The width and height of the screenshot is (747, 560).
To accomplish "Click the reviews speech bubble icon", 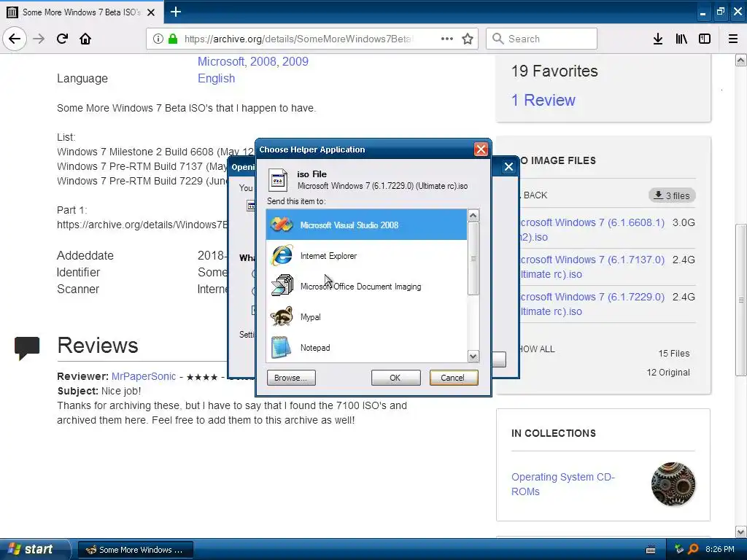I will pos(27,348).
